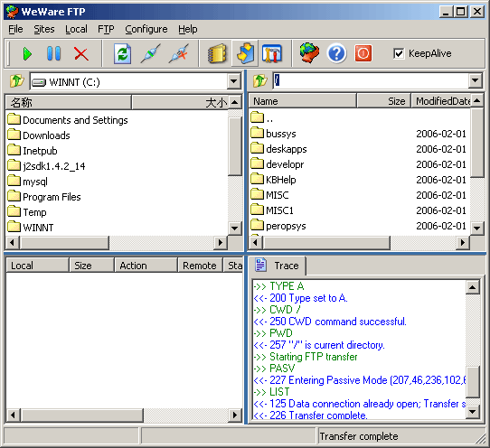Click the remote path input field
This screenshot has width=490, height=448.
click(371, 81)
